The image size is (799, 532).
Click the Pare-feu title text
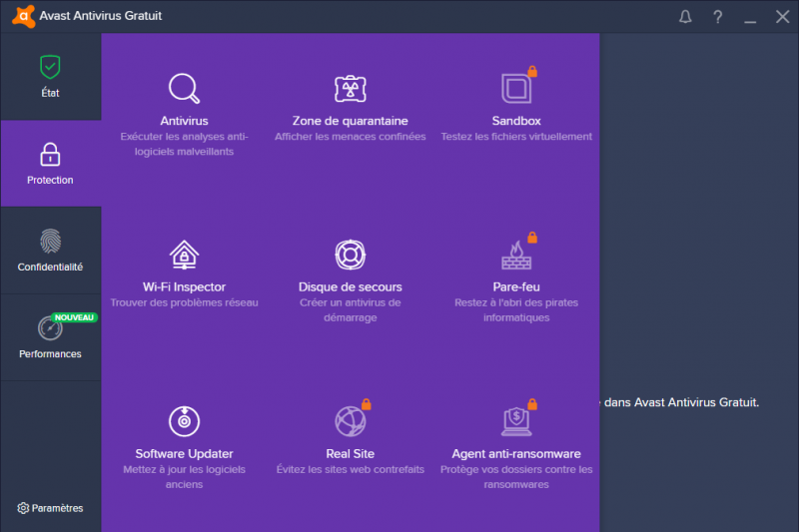[516, 287]
